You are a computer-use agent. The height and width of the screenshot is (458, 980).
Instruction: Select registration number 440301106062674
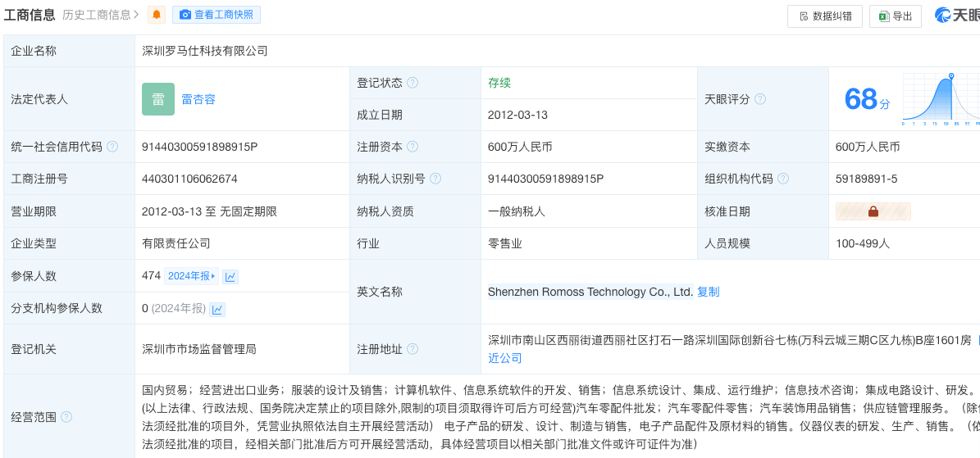(189, 179)
